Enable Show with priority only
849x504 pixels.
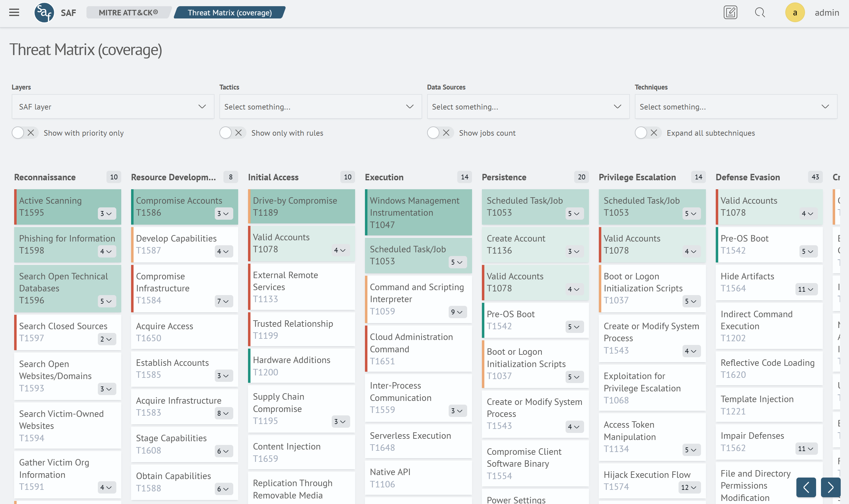[x=17, y=133]
